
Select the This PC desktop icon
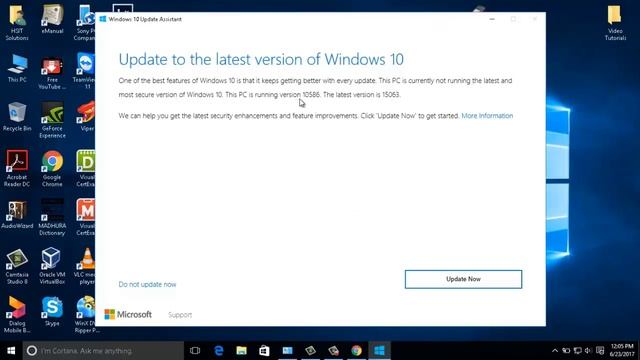(x=17, y=68)
